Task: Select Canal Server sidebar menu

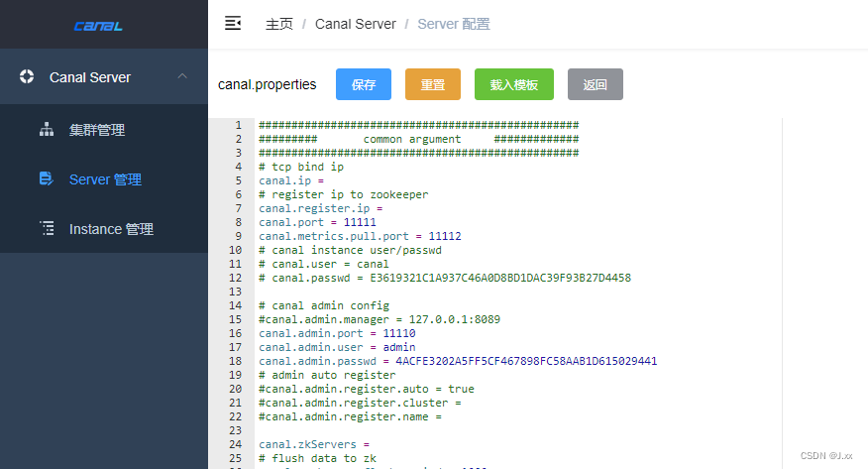Action: (104, 76)
